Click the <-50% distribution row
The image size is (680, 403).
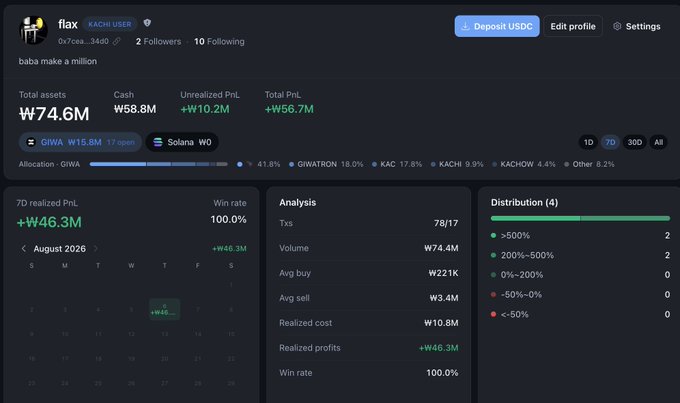tap(580, 315)
